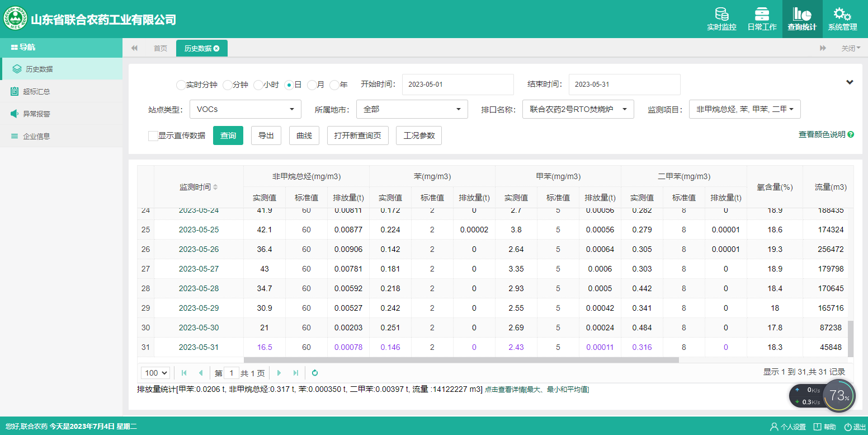Open the 所属地市 全部 dropdown
Viewport: 868px width, 435px height.
[x=412, y=109]
